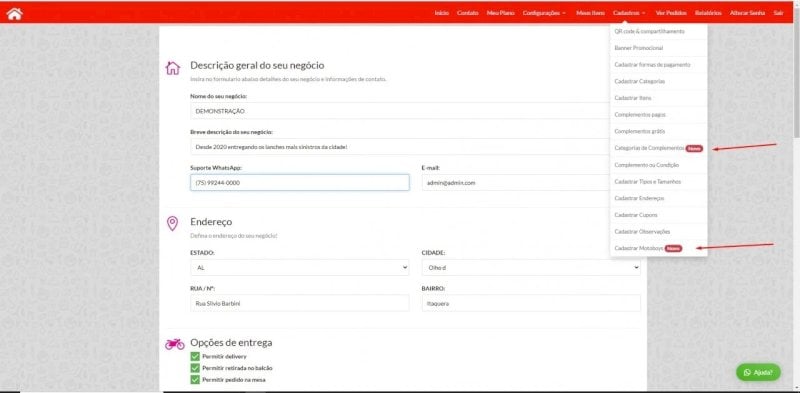
Task: Click the Suporte WhatsApp phone field
Action: (x=299, y=183)
